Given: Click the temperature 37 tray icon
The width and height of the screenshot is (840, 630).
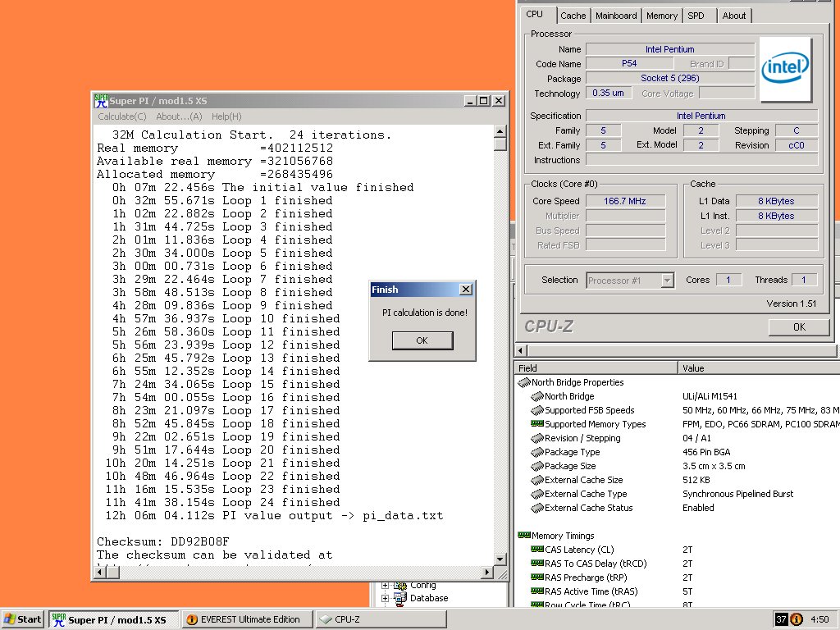Looking at the screenshot, I should point(782,619).
